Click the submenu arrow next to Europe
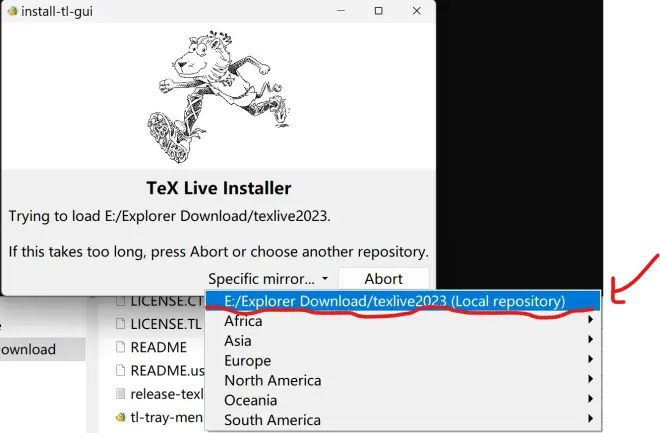Screen dimensions: 660x433 click(591, 359)
